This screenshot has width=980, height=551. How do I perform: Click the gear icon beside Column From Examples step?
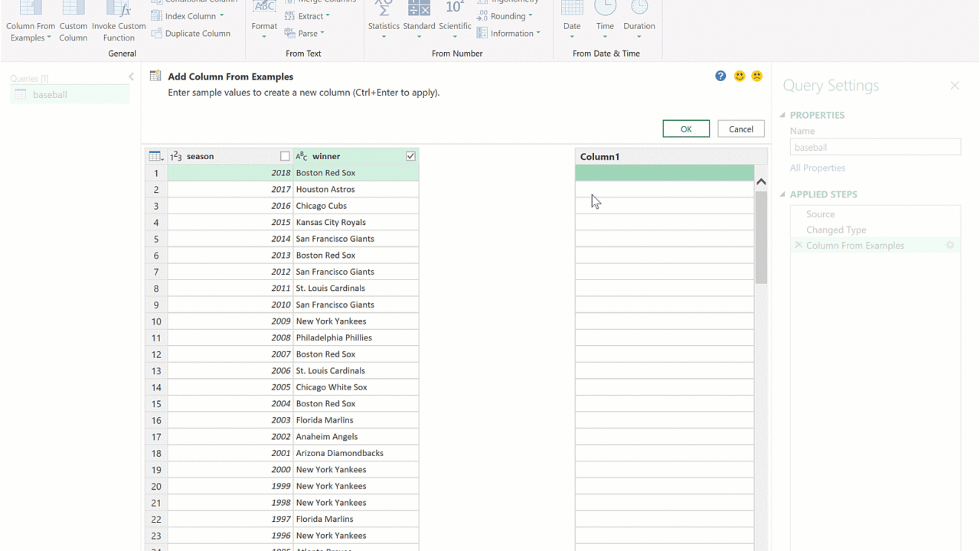coord(950,246)
